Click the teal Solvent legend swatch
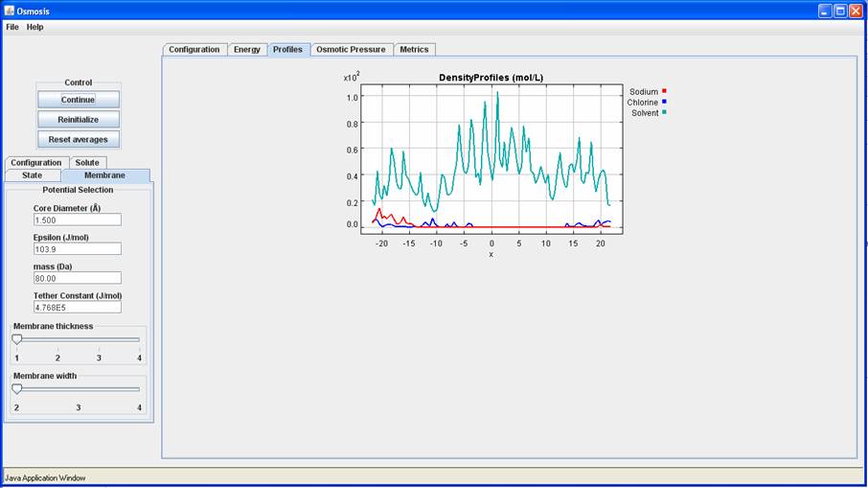This screenshot has width=868, height=488. point(664,112)
